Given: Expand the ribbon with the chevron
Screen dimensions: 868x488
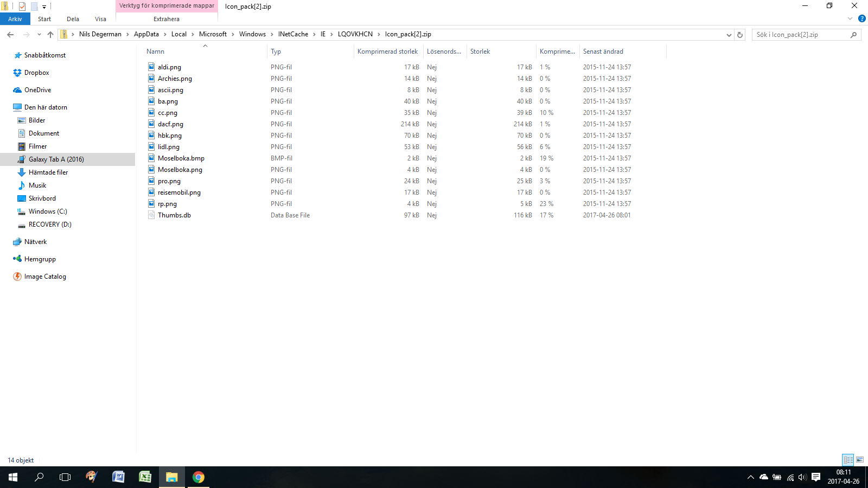Looking at the screenshot, I should pyautogui.click(x=850, y=18).
